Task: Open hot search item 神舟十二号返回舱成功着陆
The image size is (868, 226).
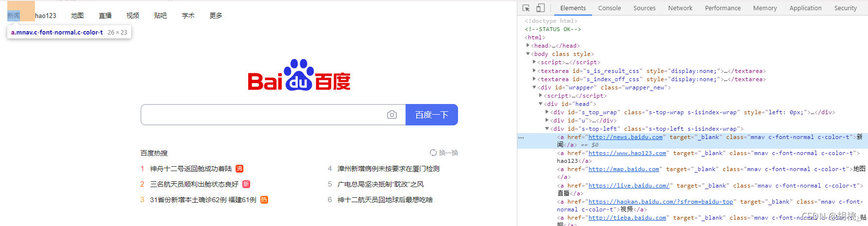Action: (x=191, y=169)
